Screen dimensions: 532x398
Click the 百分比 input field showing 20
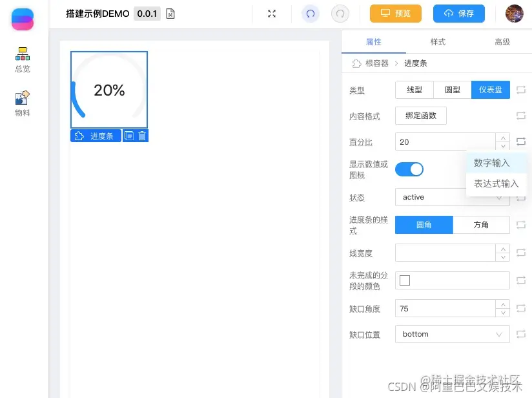coord(445,141)
